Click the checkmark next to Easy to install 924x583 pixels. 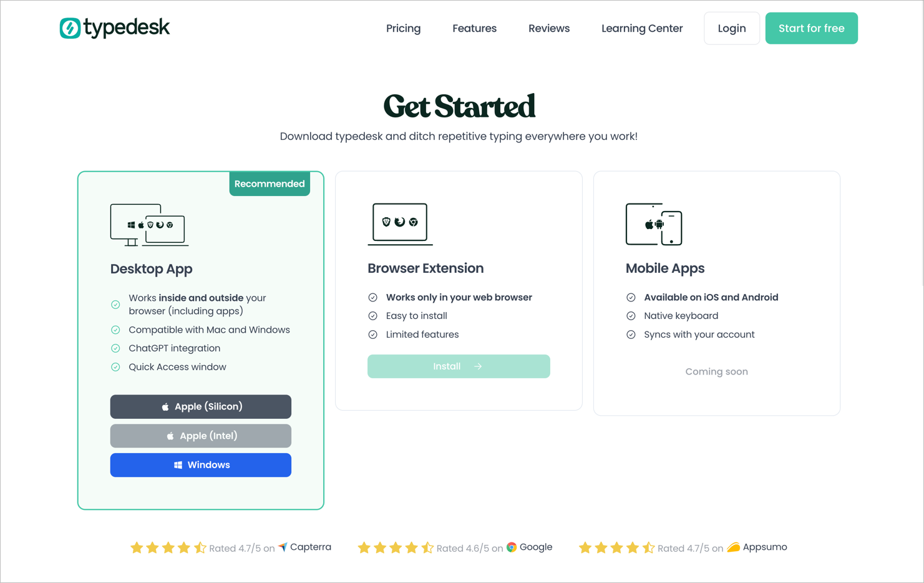pyautogui.click(x=373, y=316)
